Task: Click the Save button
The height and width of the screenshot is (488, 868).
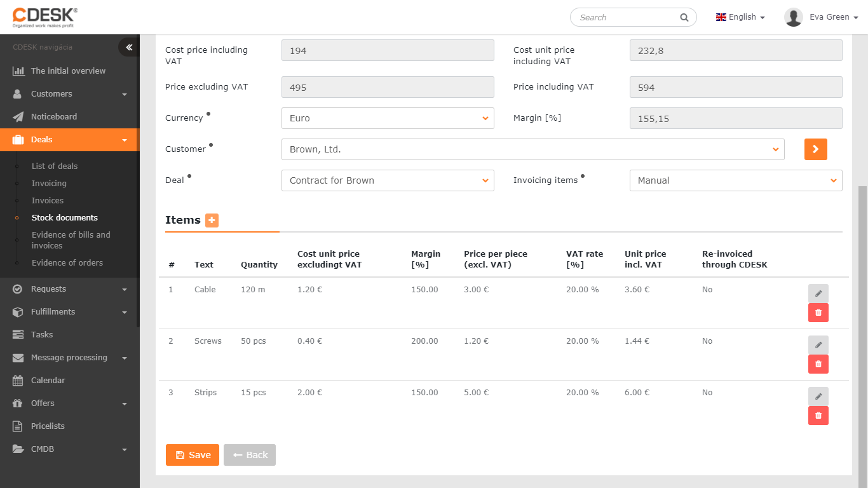Action: (x=193, y=455)
